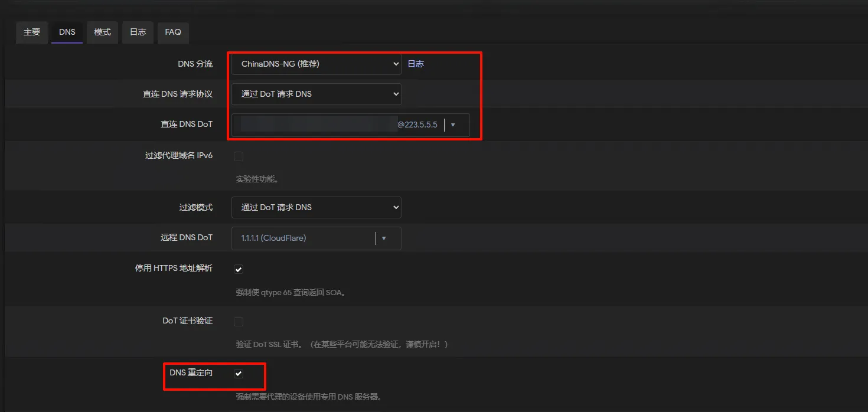
Task: Switch to the 日志 tab
Action: (137, 32)
